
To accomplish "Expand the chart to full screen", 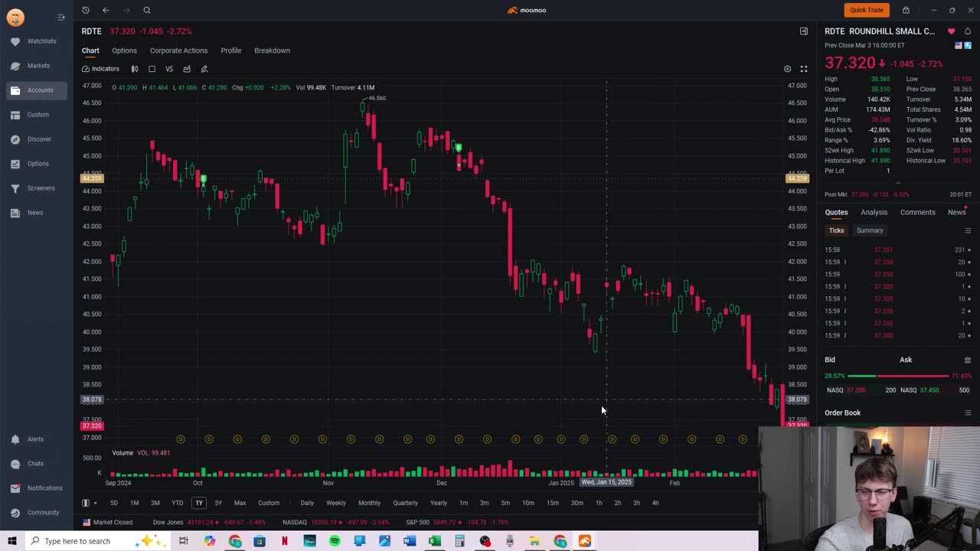I will click(x=804, y=69).
